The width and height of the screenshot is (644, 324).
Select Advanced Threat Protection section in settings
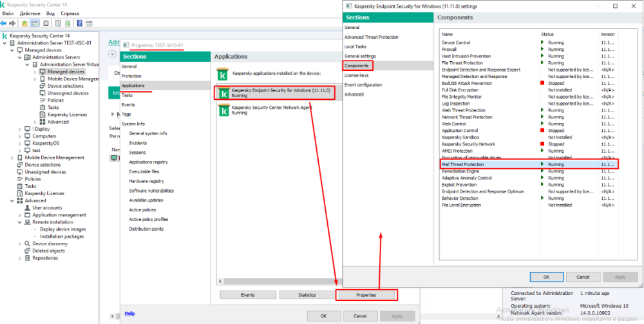[372, 37]
